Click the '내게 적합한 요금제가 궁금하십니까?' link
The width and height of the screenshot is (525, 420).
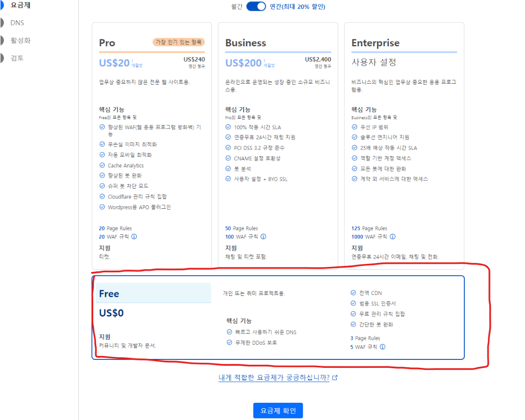click(x=274, y=378)
